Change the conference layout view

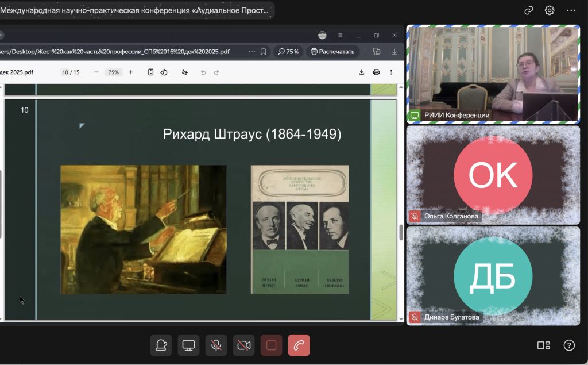click(x=543, y=345)
